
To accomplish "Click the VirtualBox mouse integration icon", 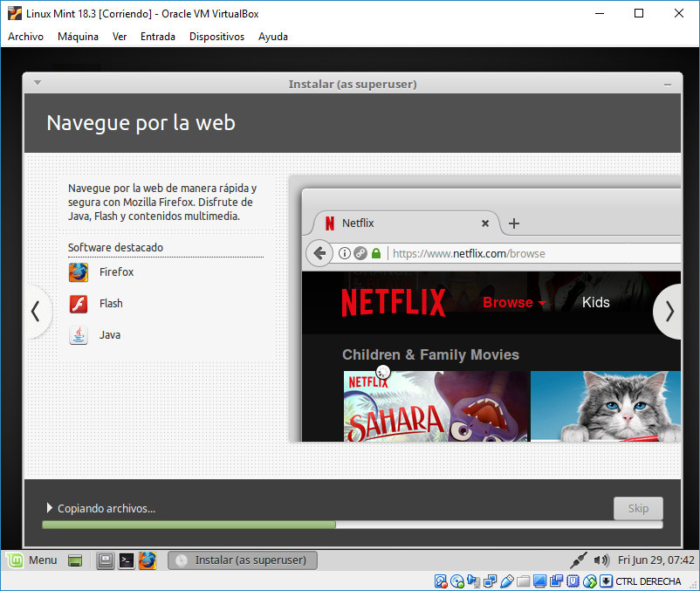I will pyautogui.click(x=589, y=581).
